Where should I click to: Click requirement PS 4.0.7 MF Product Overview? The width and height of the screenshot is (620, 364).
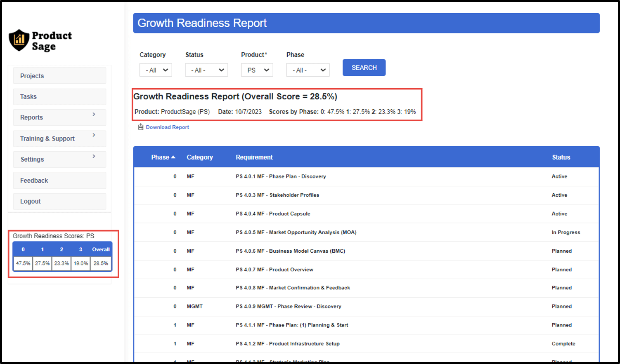[x=275, y=270]
